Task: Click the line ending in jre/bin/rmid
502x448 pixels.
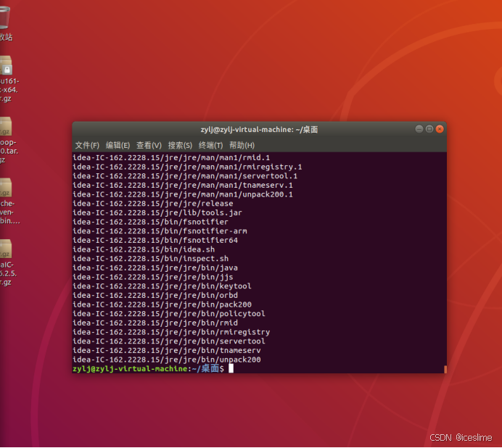Action: pos(155,323)
